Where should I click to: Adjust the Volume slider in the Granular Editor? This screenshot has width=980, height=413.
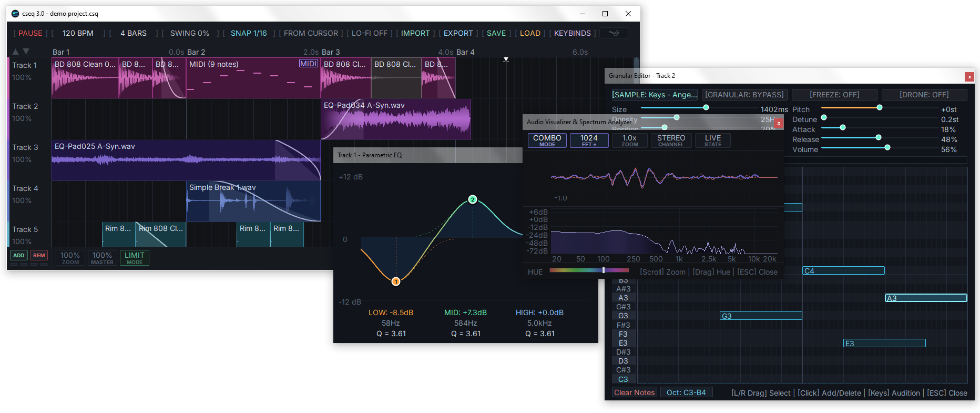(879, 148)
